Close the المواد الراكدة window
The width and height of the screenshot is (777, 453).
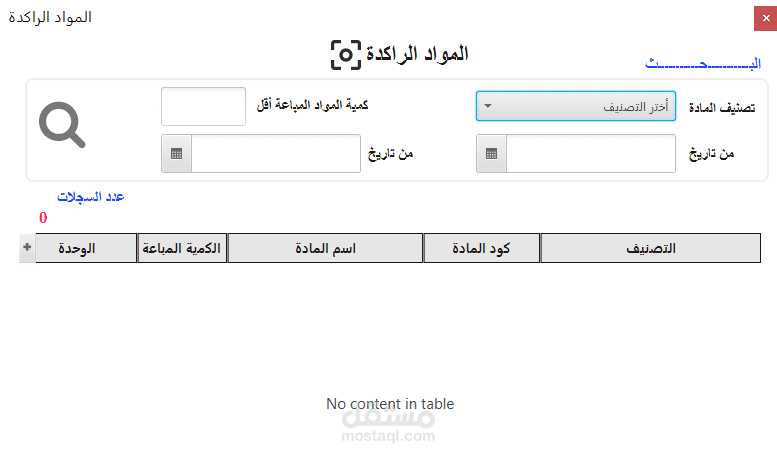[x=765, y=18]
